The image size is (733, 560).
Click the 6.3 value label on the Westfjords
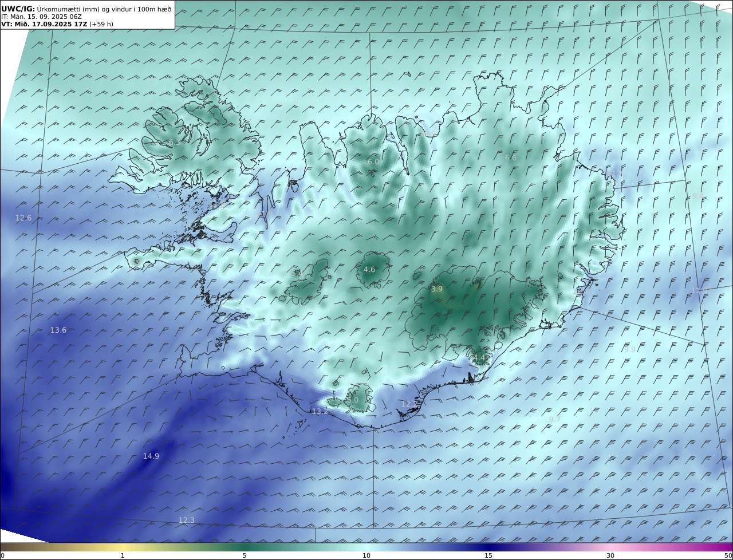pos(174,143)
